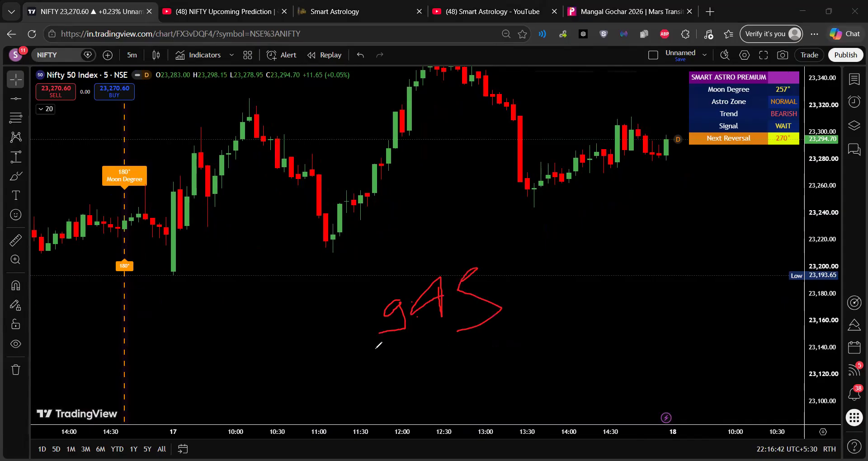
Task: Expand the Unnamed layout dropdown arrow
Action: tap(704, 55)
